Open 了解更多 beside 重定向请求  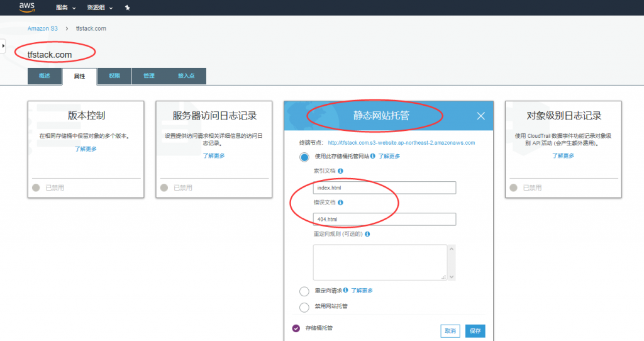362,291
